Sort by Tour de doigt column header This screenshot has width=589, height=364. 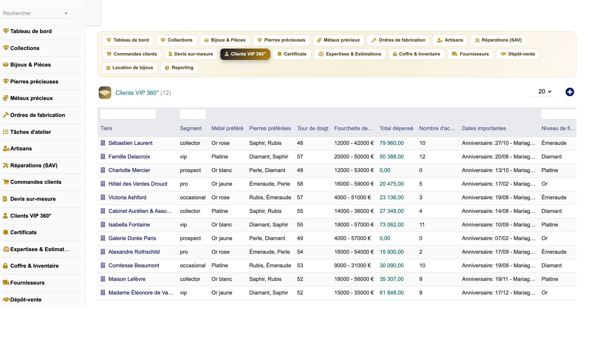tap(312, 128)
